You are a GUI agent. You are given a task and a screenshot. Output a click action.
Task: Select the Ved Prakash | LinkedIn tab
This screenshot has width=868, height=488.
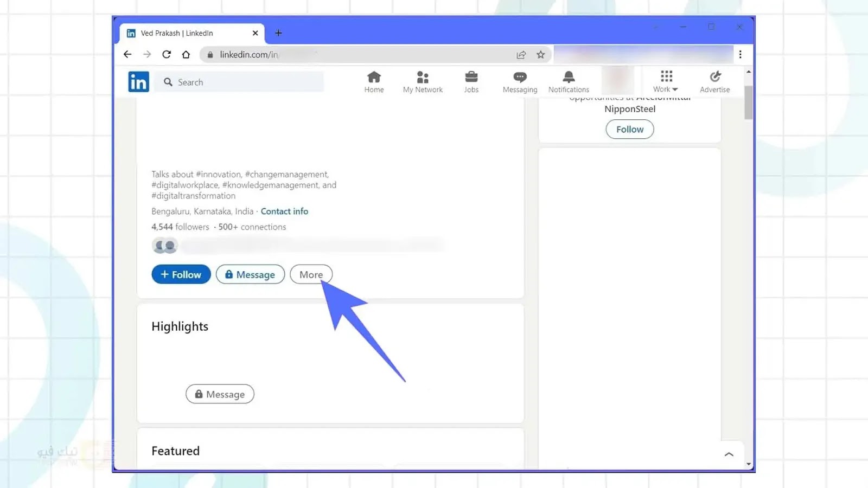(x=192, y=33)
